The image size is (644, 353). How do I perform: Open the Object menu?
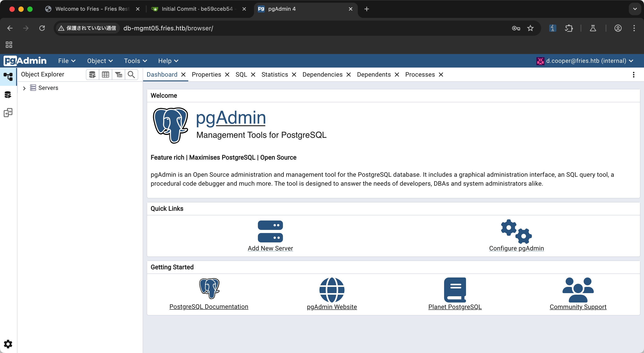point(100,61)
